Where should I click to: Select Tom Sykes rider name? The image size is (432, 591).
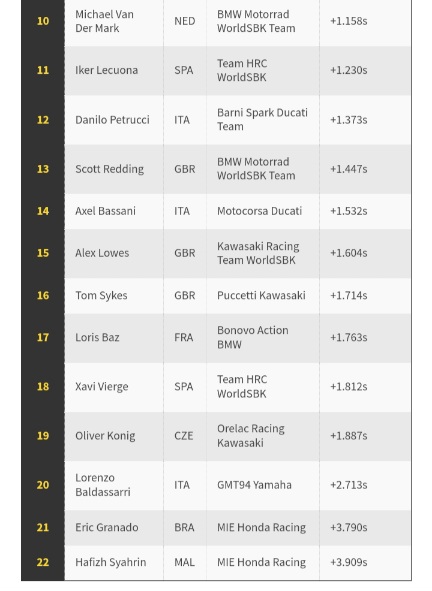pyautogui.click(x=101, y=295)
